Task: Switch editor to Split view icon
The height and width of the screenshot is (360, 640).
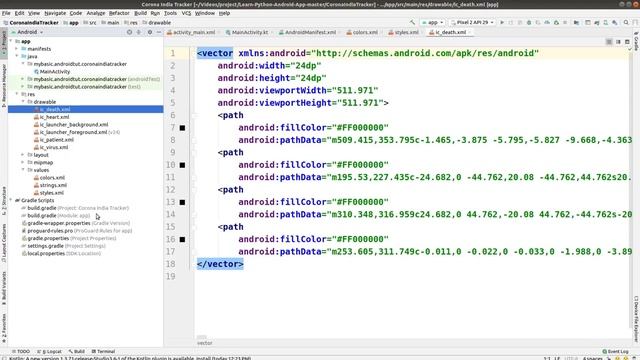Action: tap(618, 42)
